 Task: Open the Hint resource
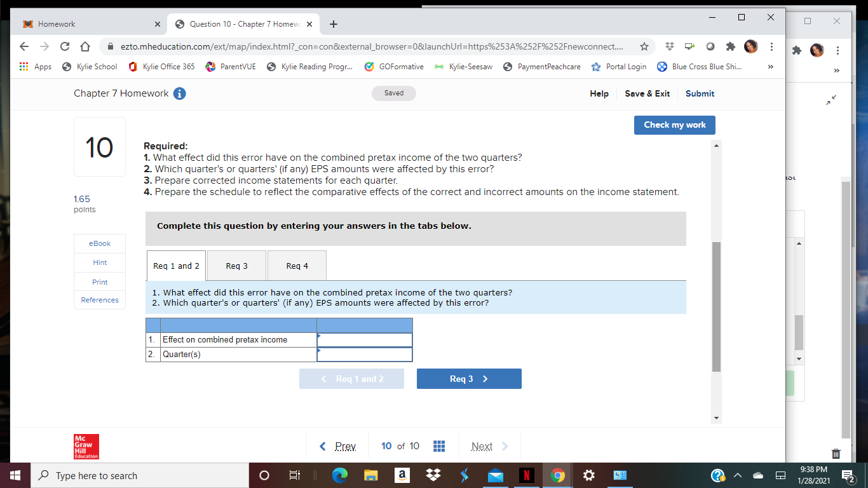pos(100,262)
